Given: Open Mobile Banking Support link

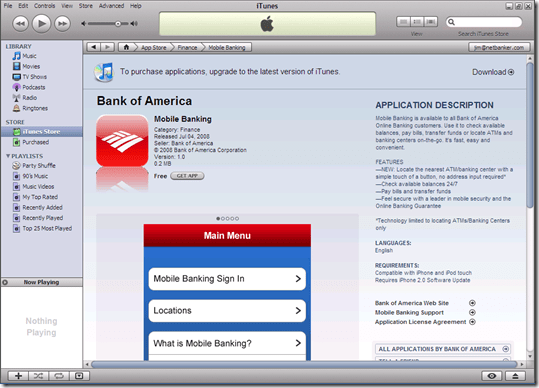Looking at the screenshot, I should [x=425, y=312].
